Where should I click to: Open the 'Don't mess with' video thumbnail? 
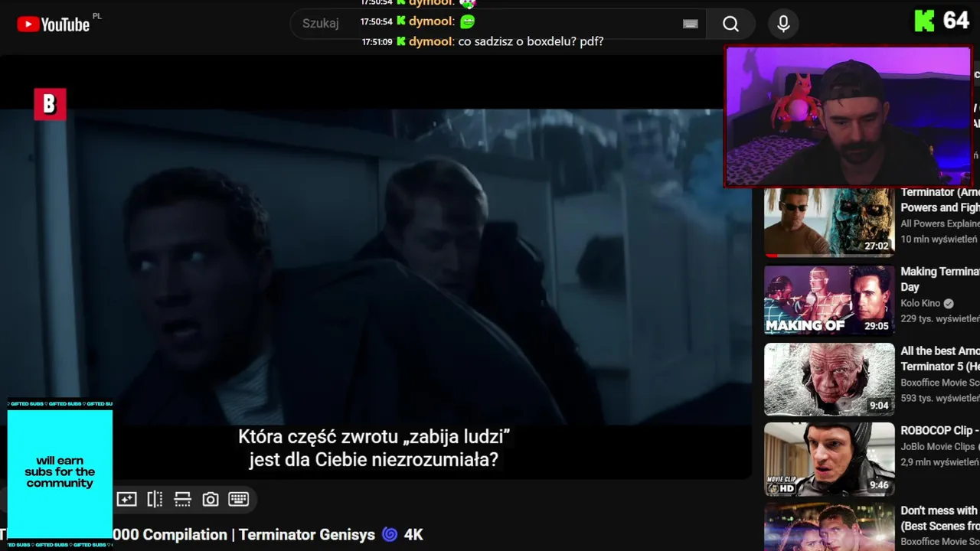pyautogui.click(x=829, y=527)
